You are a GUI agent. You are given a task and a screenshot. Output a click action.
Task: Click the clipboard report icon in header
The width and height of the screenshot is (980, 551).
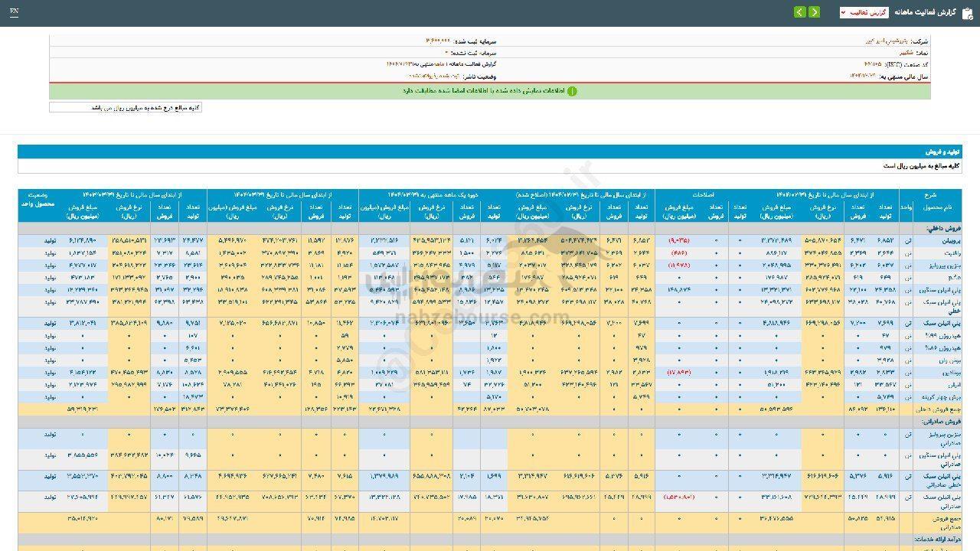(x=966, y=12)
